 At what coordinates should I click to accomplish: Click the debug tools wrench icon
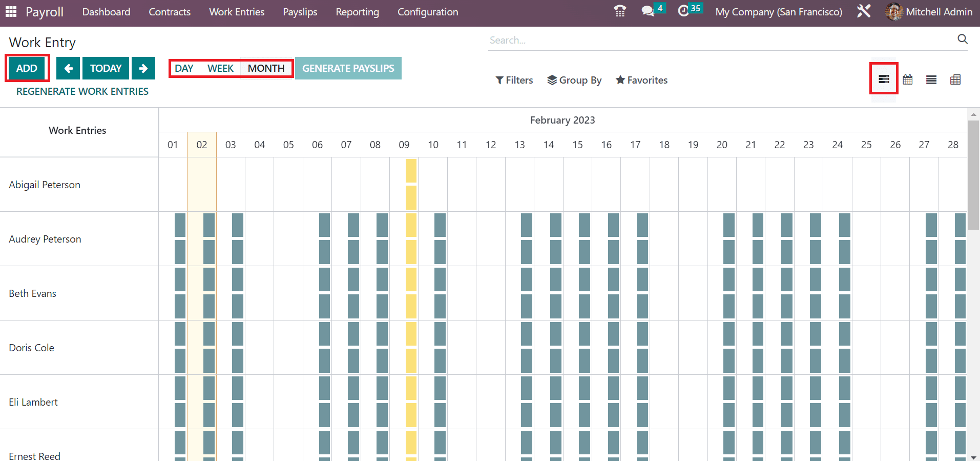[864, 11]
